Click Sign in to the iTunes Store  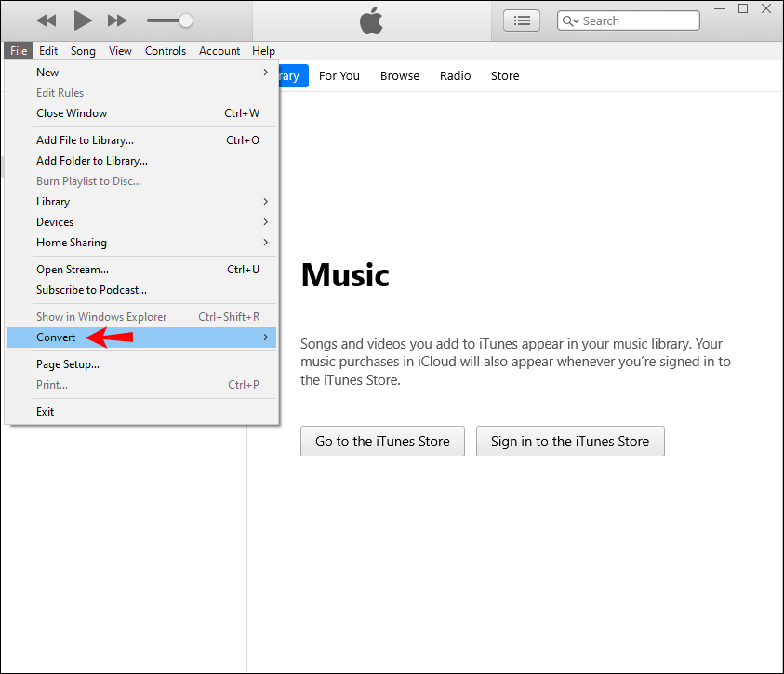coord(570,442)
